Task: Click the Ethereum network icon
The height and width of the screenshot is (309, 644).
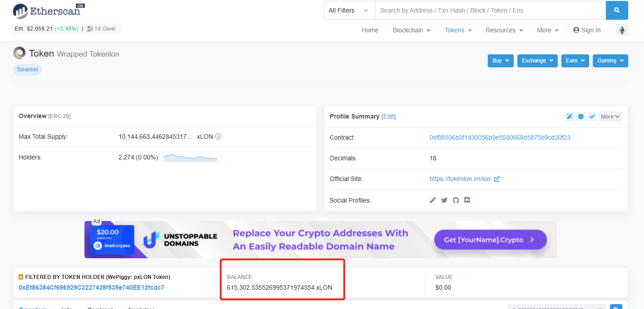Action: click(x=622, y=30)
